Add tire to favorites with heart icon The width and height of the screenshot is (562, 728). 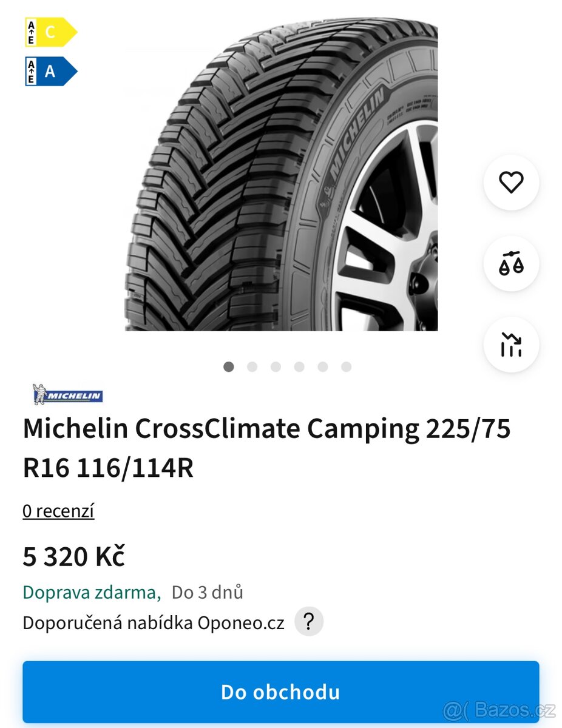tap(511, 183)
